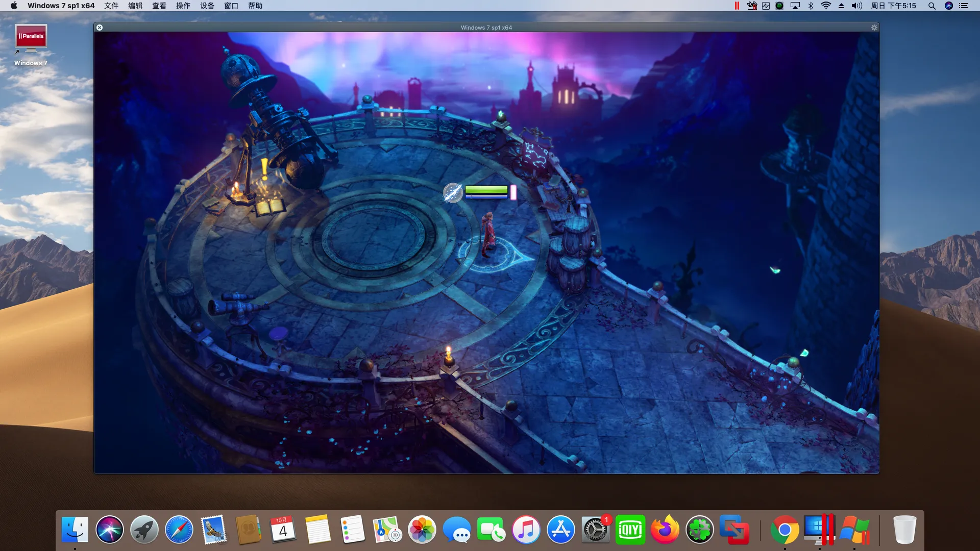
Task: Open the App Store icon in Dock
Action: [x=561, y=530]
